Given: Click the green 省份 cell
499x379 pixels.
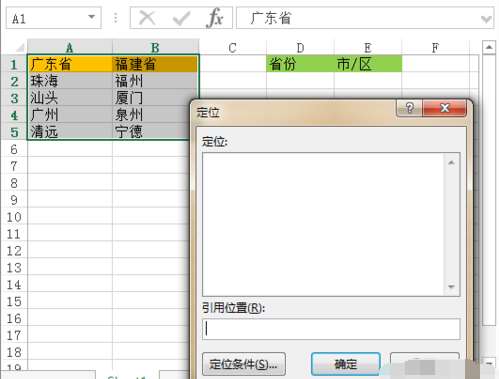Looking at the screenshot, I should coord(300,64).
